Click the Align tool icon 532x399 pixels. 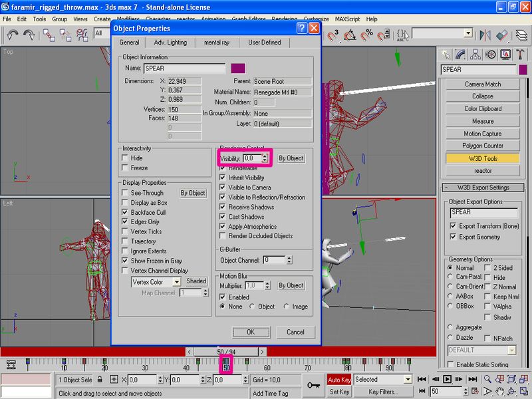(501, 35)
